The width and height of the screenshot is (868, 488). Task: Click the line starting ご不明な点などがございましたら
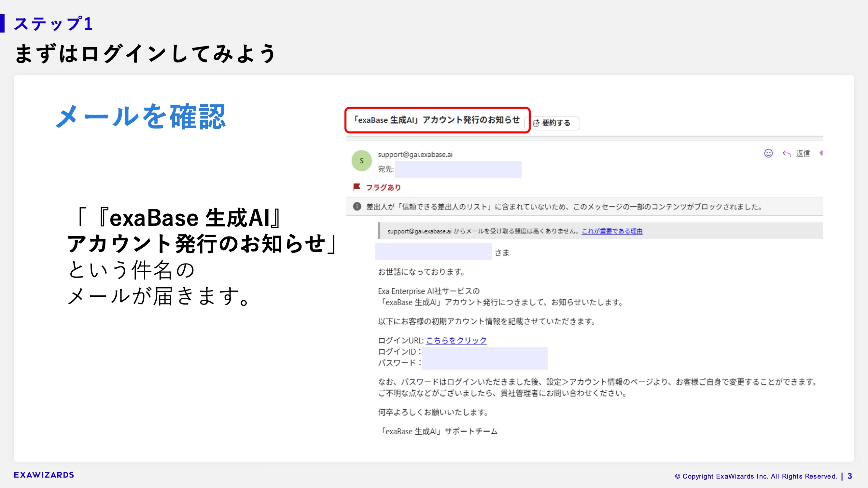click(502, 393)
